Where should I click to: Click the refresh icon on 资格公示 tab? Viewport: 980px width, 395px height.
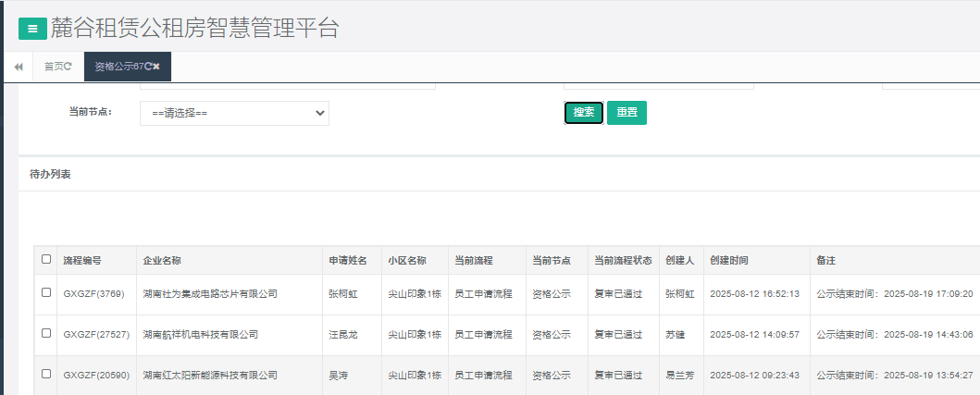tap(148, 67)
